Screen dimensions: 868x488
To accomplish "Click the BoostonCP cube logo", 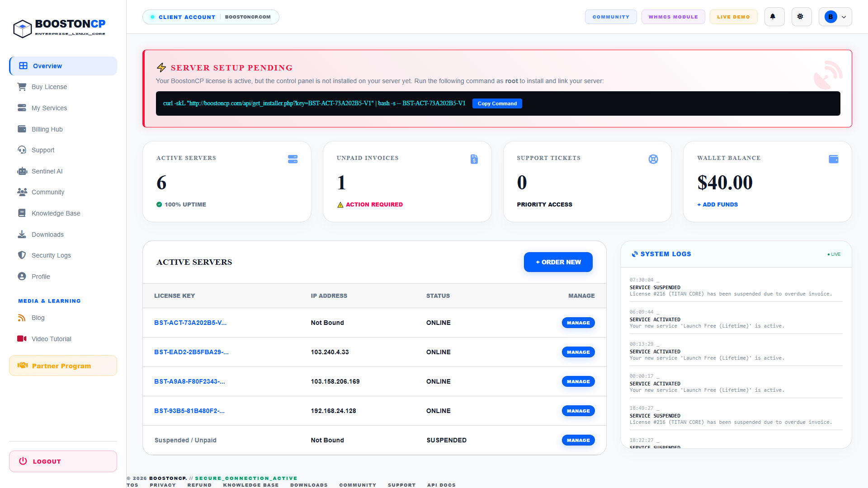I will [22, 28].
